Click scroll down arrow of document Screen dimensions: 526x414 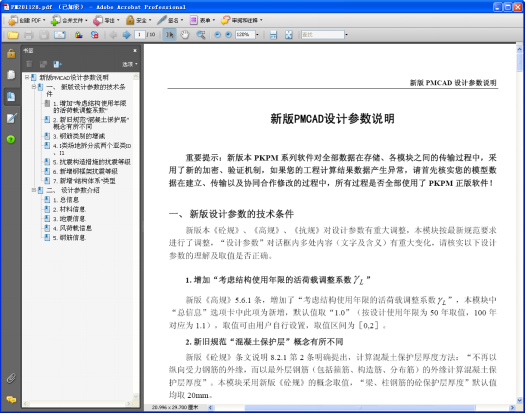(519, 400)
